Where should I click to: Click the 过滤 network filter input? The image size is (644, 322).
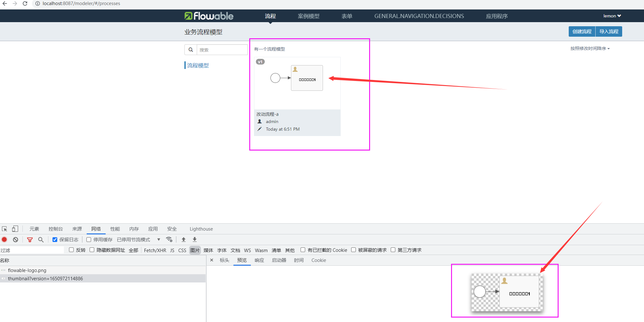pyautogui.click(x=32, y=250)
